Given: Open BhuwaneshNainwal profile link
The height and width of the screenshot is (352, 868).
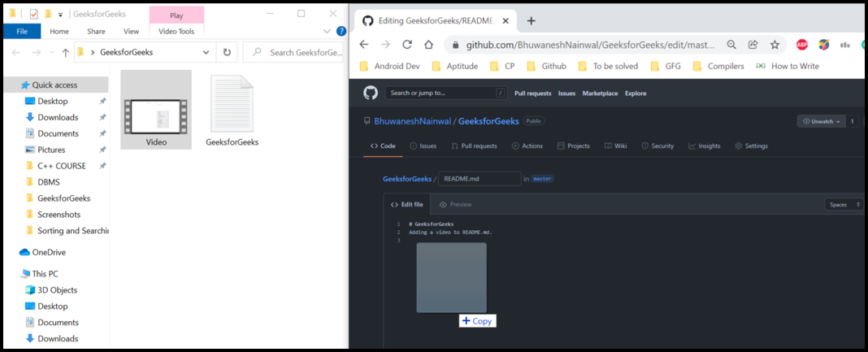Looking at the screenshot, I should 412,121.
